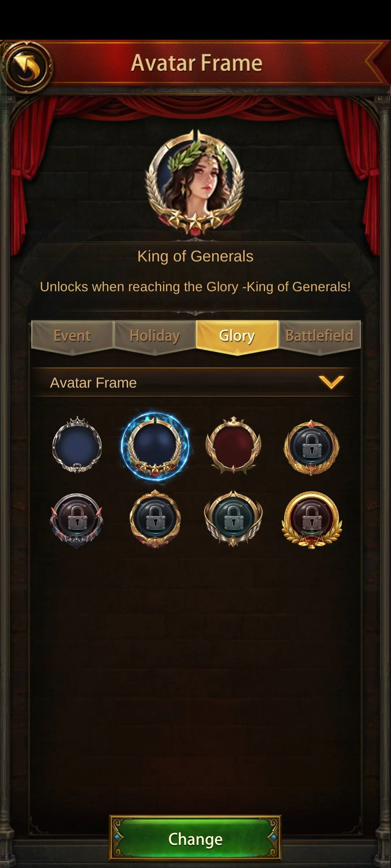The width and height of the screenshot is (391, 868).
Task: Pick the red frame with gold crown
Action: click(234, 445)
